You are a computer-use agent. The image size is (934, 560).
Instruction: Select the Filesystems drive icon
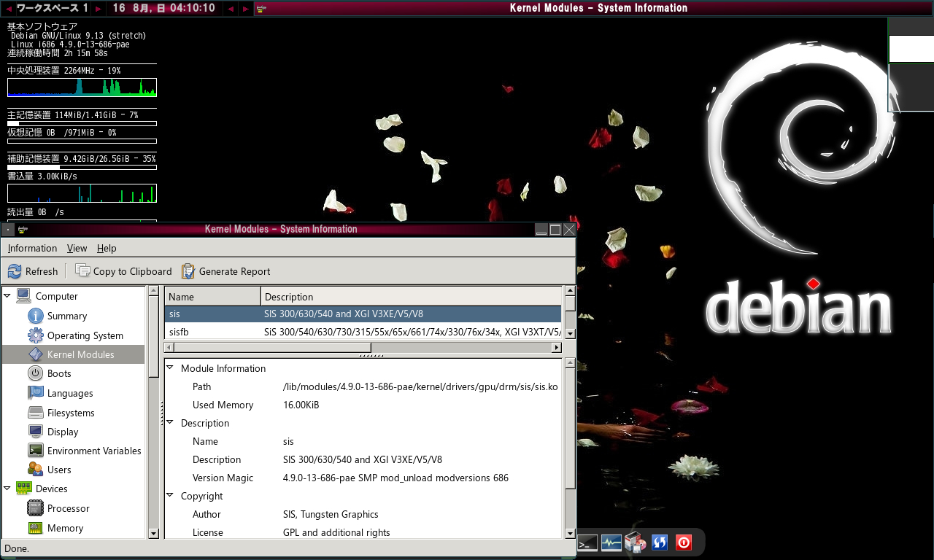[x=36, y=413]
